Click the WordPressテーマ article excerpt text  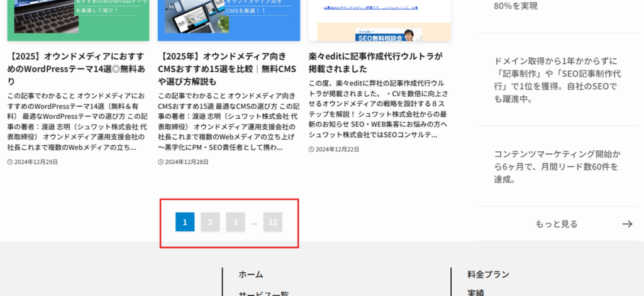click(77, 121)
